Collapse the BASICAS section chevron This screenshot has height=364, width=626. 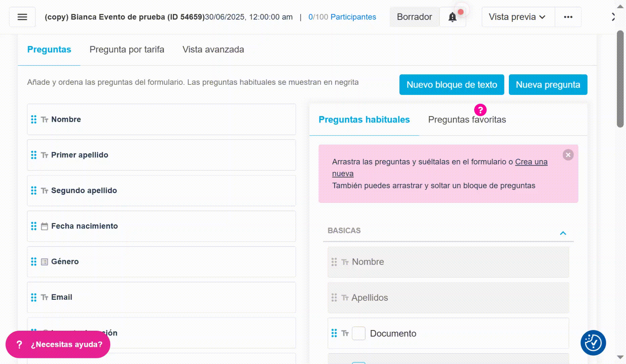click(x=563, y=233)
